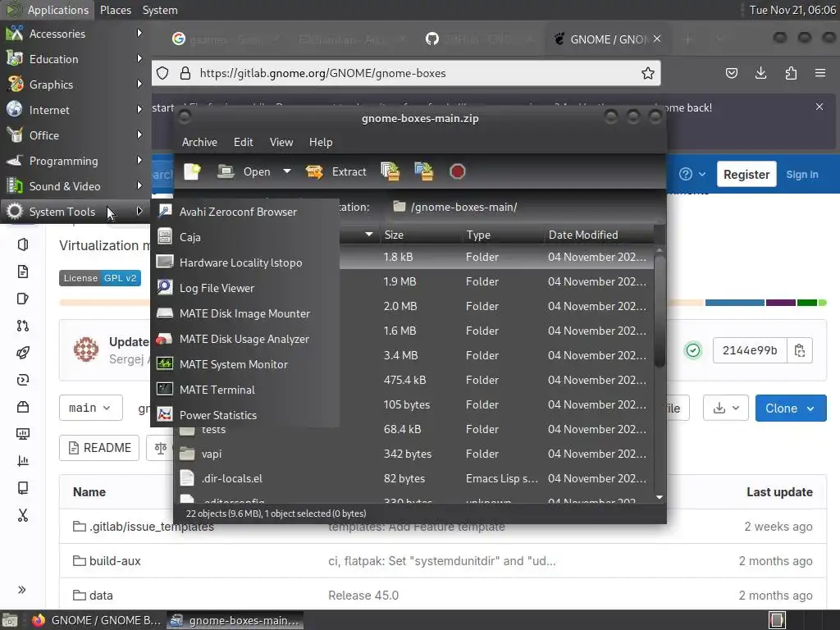Copy commit SHA 2144e99b with clipboard icon
Viewport: 840px width, 630px height.
point(800,350)
